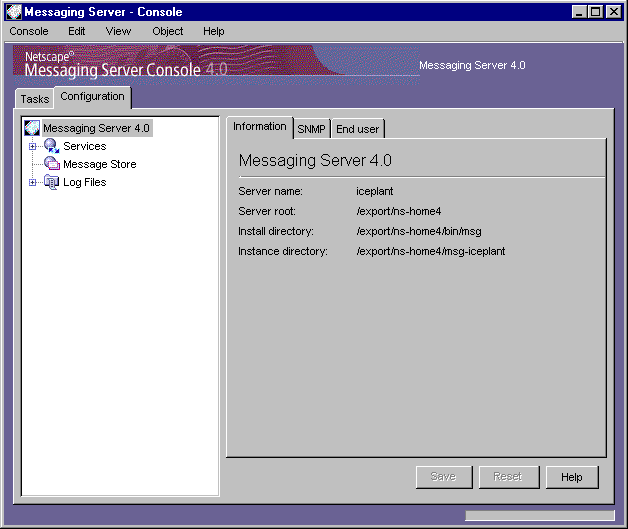Viewport: 628px width, 529px height.
Task: Click the server name value iceplant
Action: [374, 191]
